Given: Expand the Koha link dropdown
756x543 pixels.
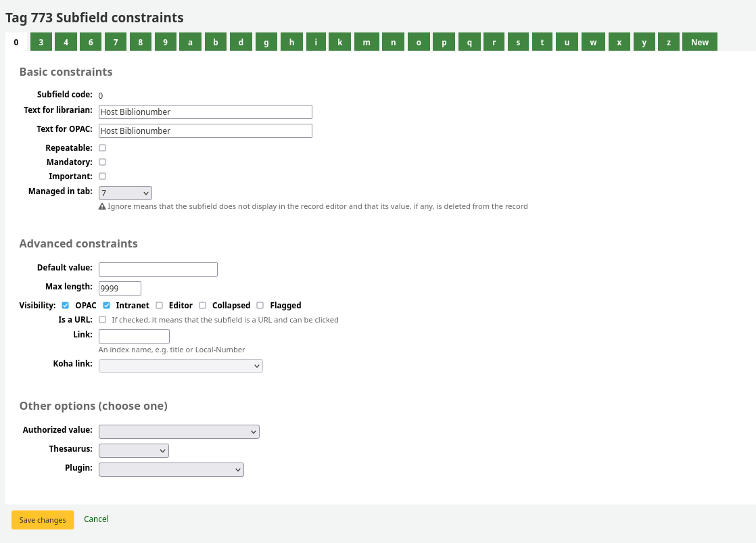Looking at the screenshot, I should pos(181,366).
